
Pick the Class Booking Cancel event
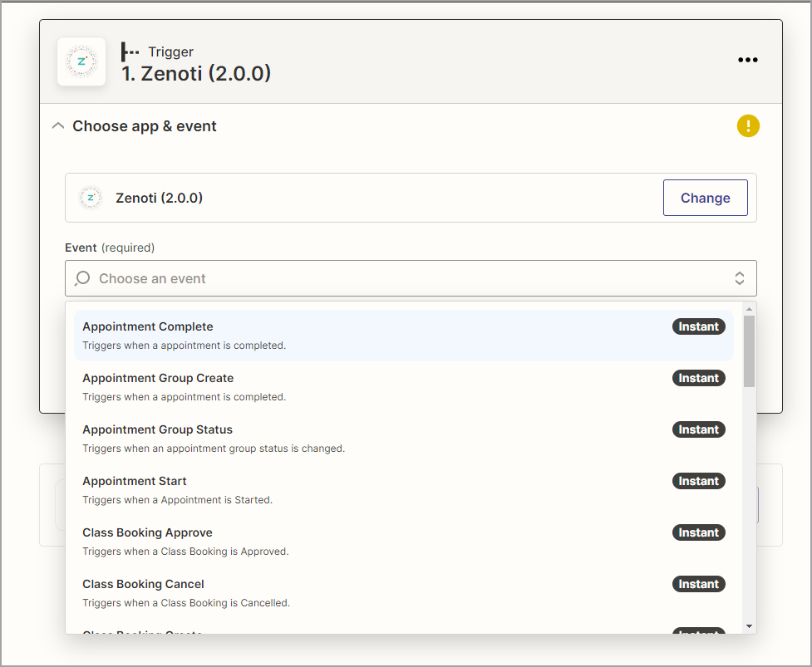coord(404,593)
